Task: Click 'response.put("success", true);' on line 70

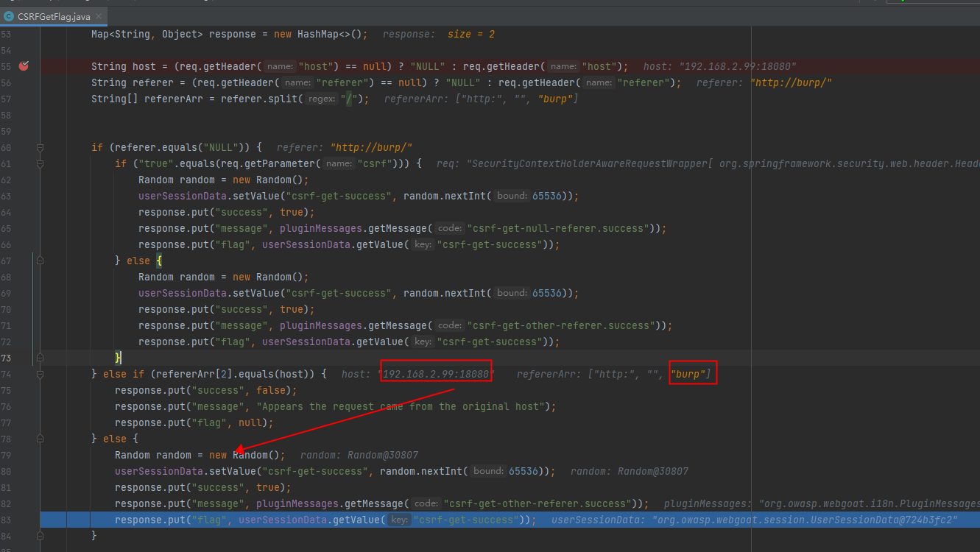Action: click(x=227, y=309)
